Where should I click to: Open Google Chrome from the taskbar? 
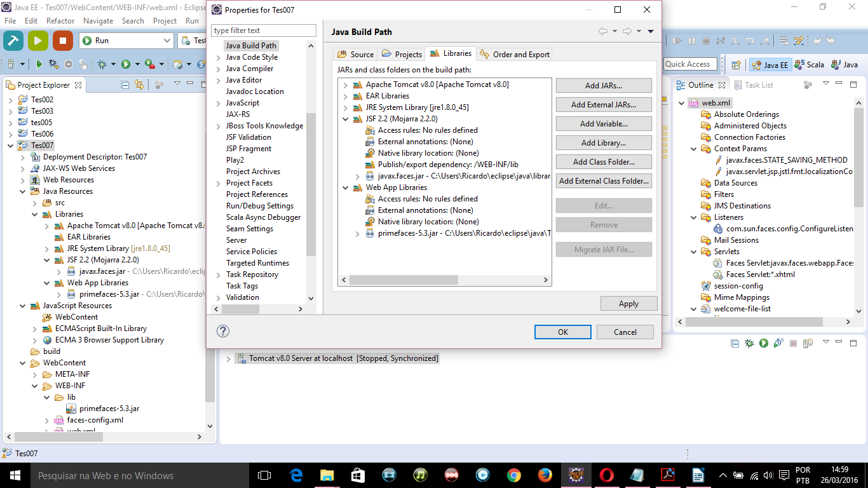coord(514,475)
